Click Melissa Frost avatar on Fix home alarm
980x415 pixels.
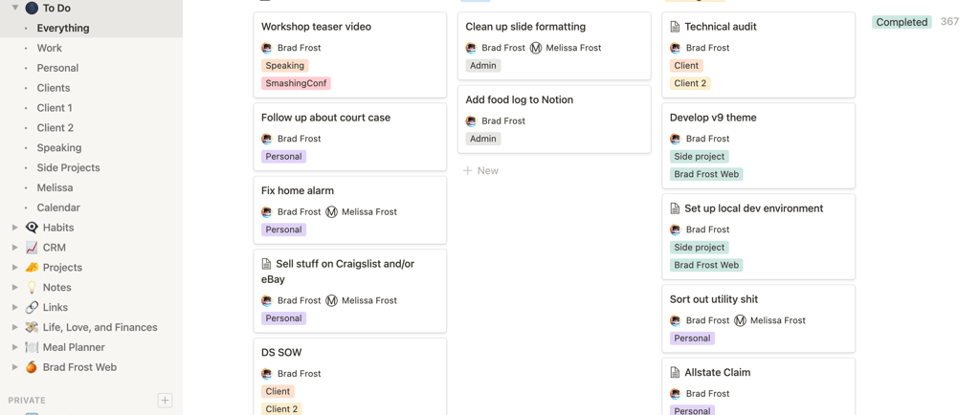pos(331,212)
